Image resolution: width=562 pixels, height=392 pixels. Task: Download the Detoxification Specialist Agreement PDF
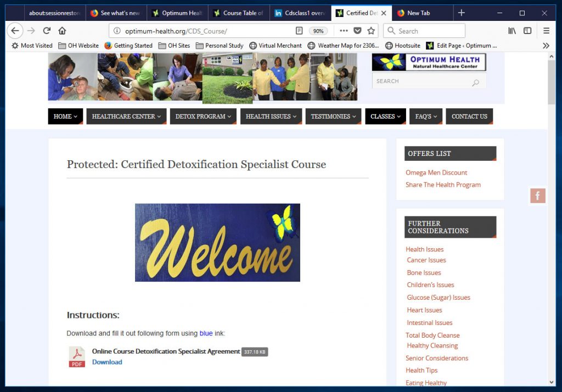tap(107, 362)
